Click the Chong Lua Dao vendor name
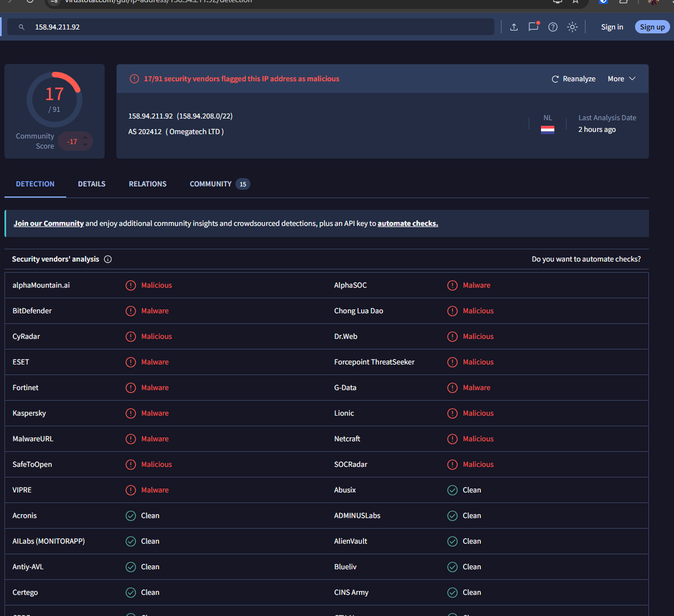This screenshot has height=616, width=674. coord(358,311)
